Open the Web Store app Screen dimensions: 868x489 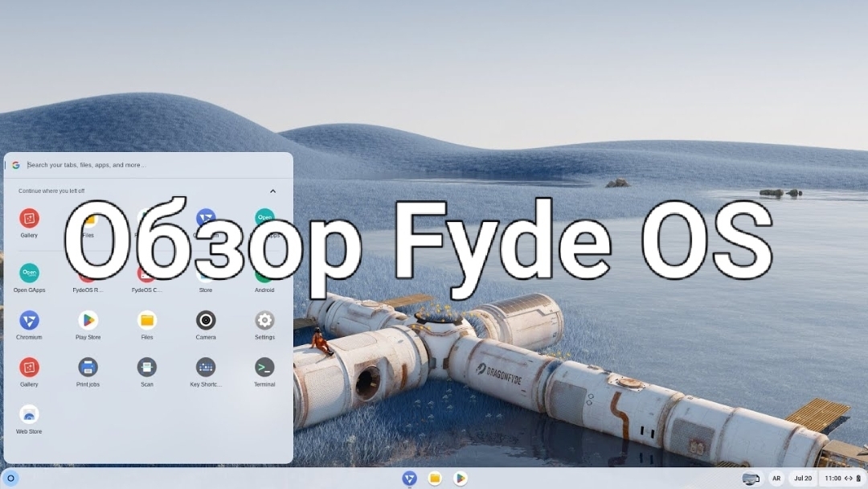tap(29, 419)
